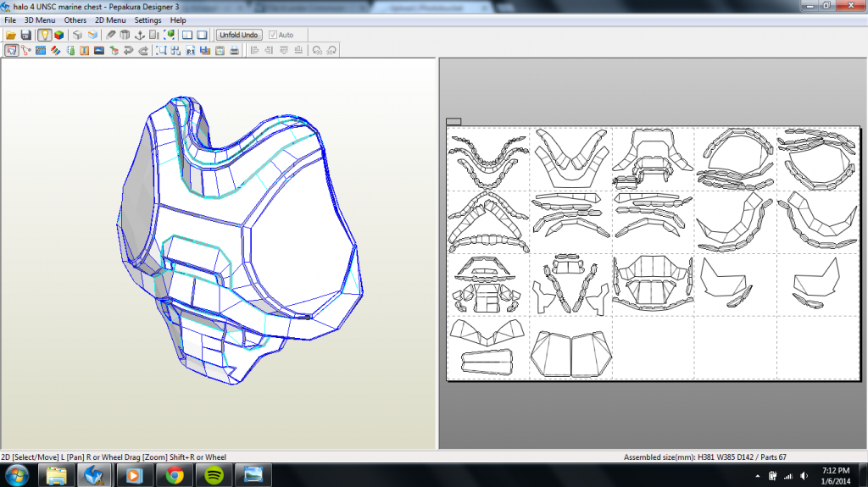This screenshot has height=487, width=868.
Task: Select the Text input tool icon
Action: click(x=84, y=50)
